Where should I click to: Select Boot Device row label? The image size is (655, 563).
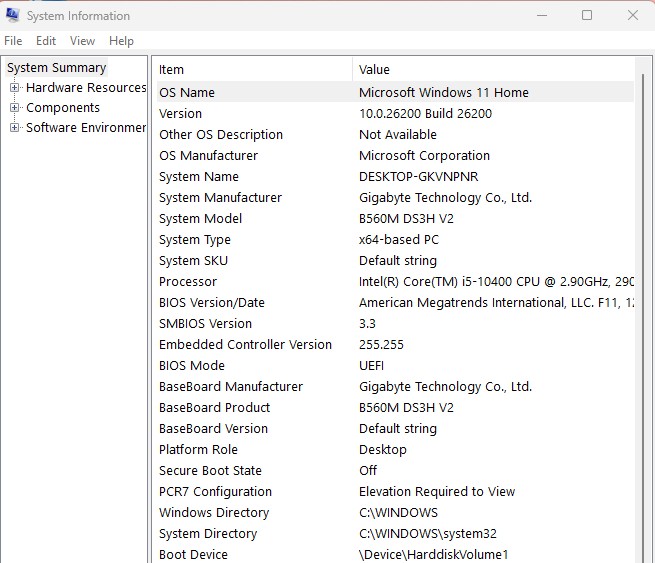click(x=193, y=555)
